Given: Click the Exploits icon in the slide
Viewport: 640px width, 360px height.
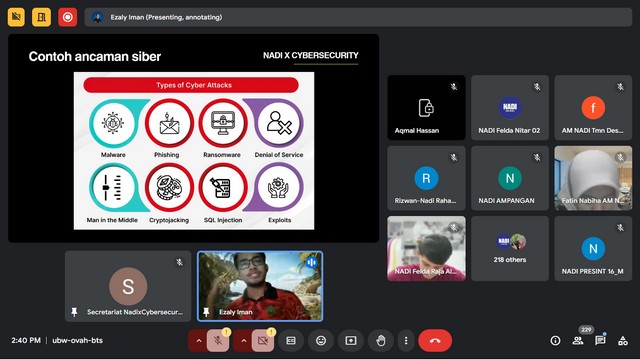Looking at the screenshot, I should (279, 187).
